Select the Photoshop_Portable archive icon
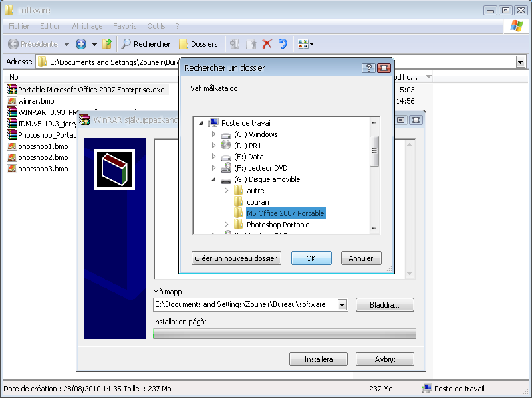 point(12,135)
